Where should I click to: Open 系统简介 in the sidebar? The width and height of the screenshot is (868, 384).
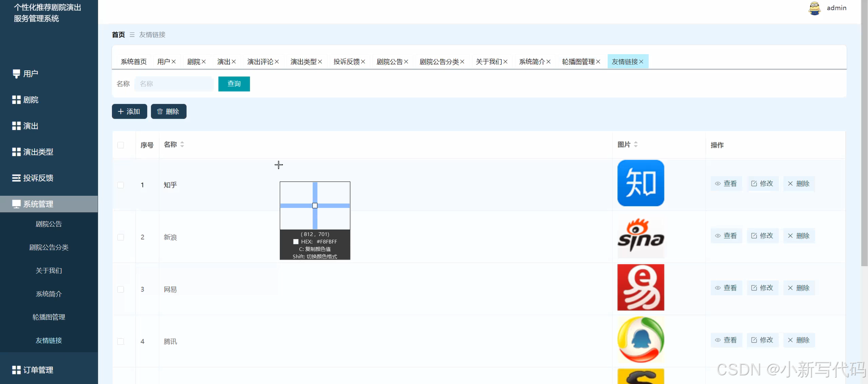click(x=49, y=294)
